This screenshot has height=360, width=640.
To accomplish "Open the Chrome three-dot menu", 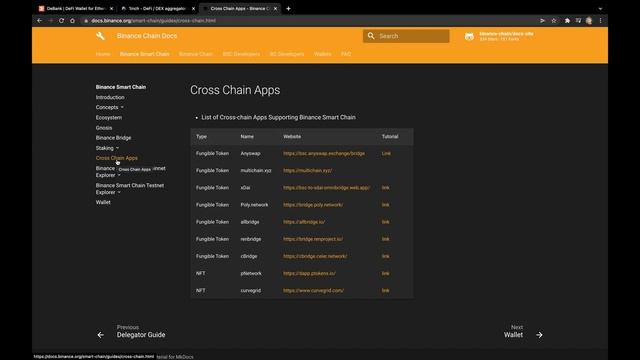I will tap(600, 20).
